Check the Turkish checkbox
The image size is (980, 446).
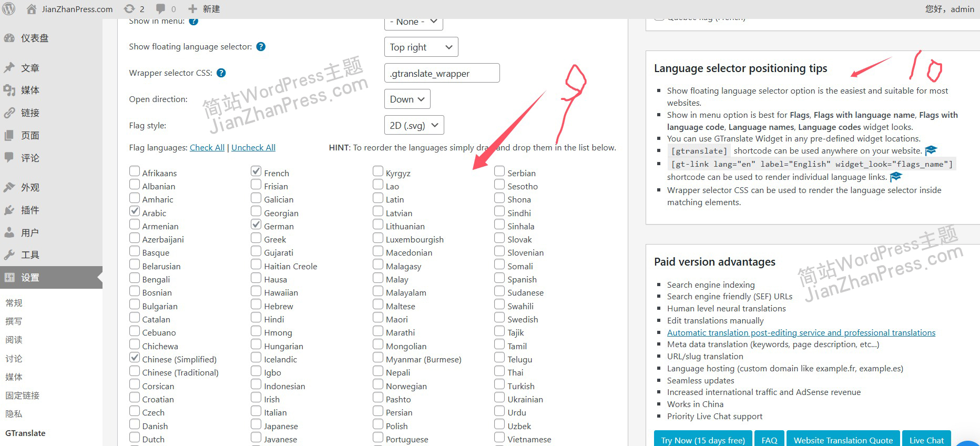[x=499, y=384]
